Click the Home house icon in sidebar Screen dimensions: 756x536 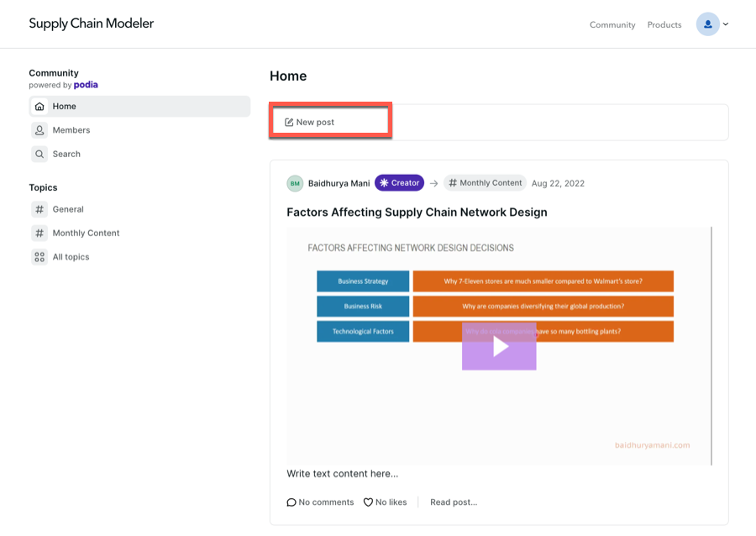[39, 107]
